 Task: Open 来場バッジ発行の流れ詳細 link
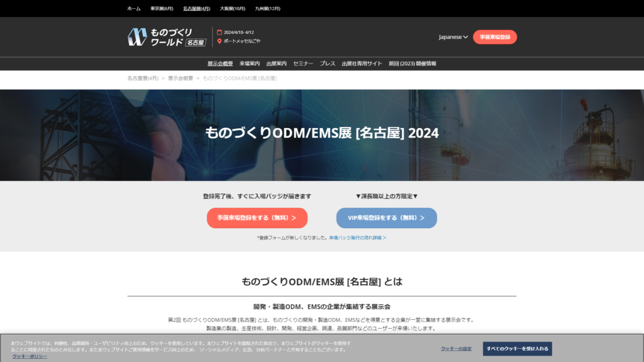[x=357, y=238]
